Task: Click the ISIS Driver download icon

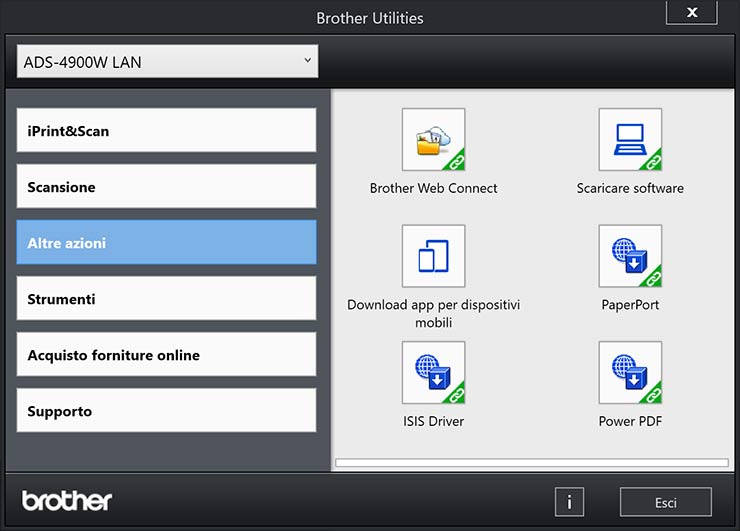Action: (x=433, y=372)
